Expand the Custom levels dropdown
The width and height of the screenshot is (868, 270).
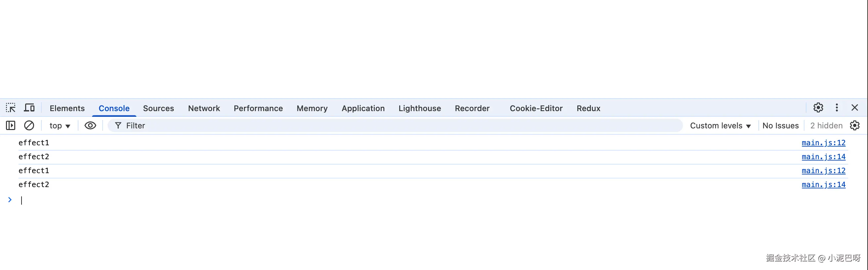(x=720, y=126)
